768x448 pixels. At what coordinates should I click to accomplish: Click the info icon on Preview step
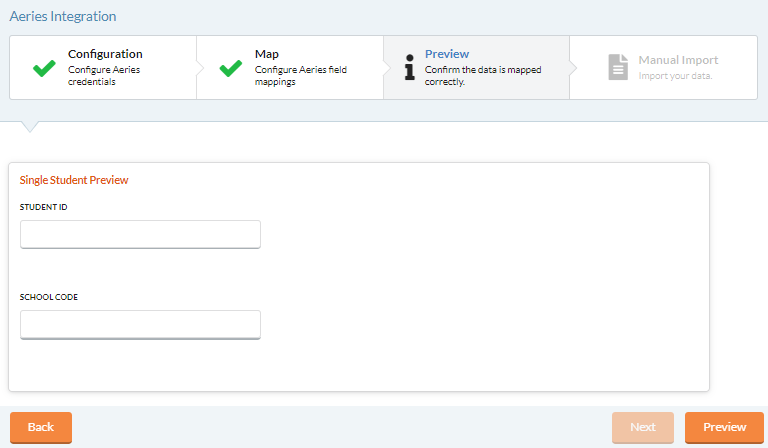[x=409, y=67]
